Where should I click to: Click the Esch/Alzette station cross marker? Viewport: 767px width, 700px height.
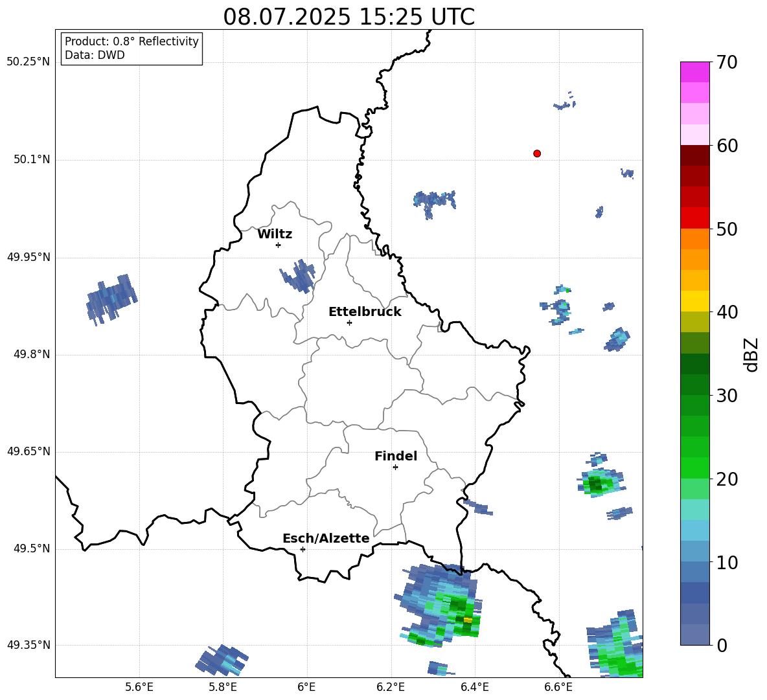[303, 549]
